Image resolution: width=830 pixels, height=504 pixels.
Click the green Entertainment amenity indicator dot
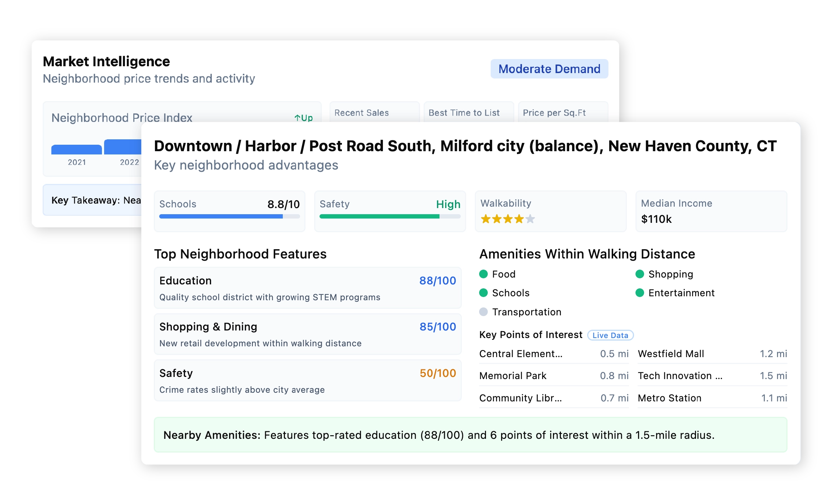640,293
